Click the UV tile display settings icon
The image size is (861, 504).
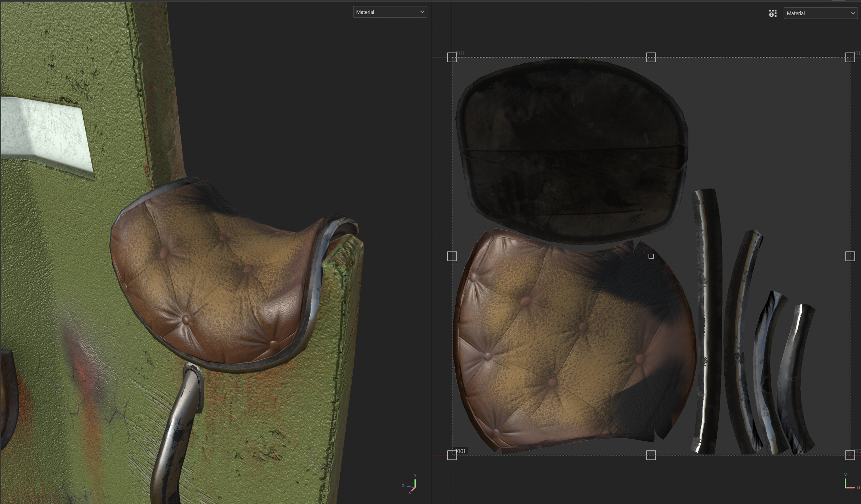coord(773,13)
